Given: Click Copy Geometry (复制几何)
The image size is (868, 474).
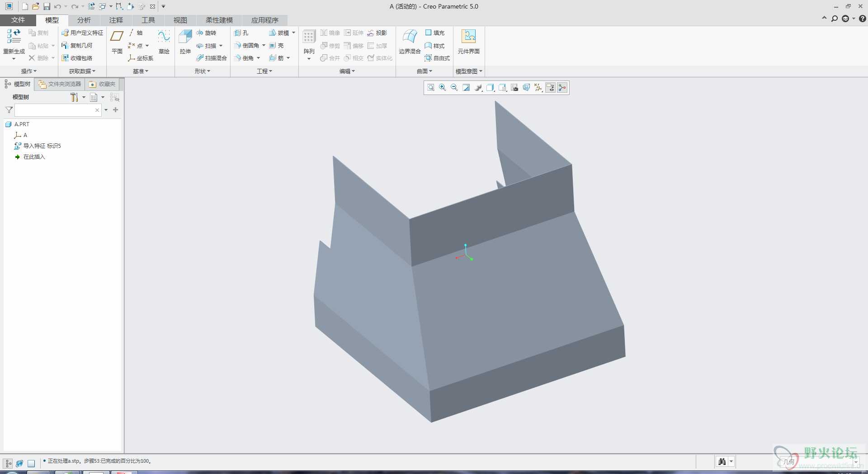Looking at the screenshot, I should click(x=77, y=46).
